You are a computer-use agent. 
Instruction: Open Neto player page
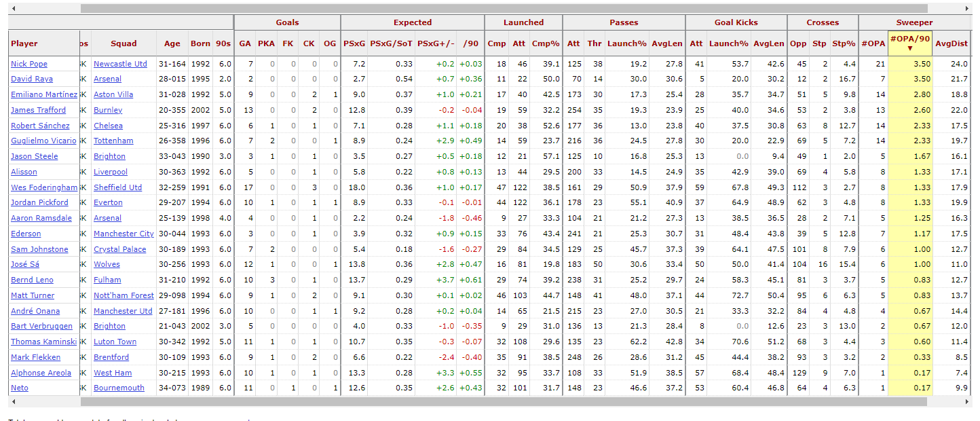pos(20,388)
